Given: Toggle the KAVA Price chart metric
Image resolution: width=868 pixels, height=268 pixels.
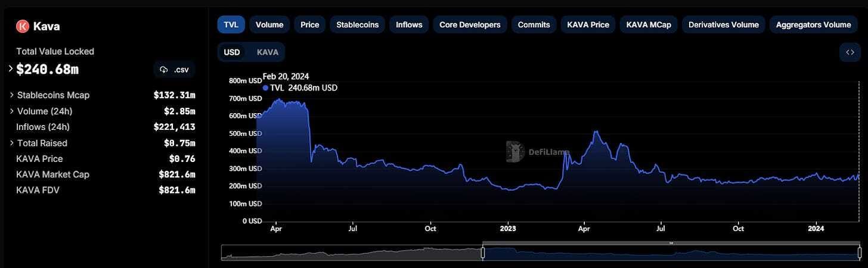Looking at the screenshot, I should click(588, 25).
